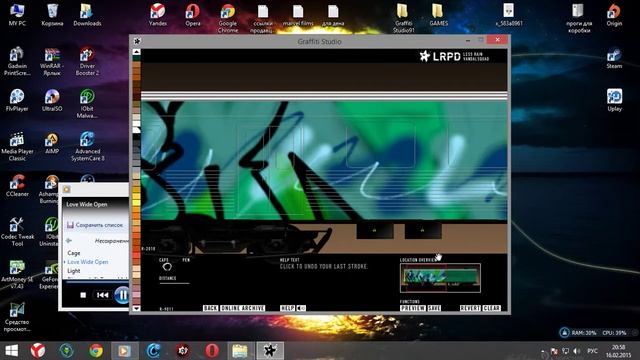The image size is (640, 360).
Task: Open the FlvPlayer shortcut
Action: (x=17, y=100)
